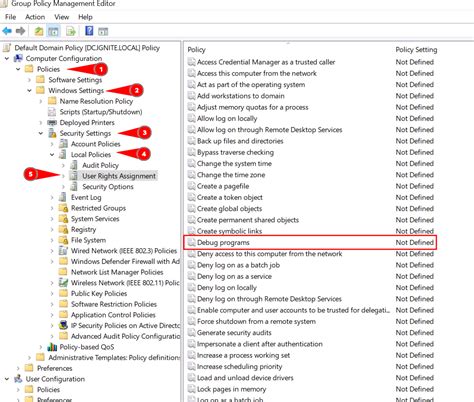Open the File menu
The height and width of the screenshot is (402, 474).
(x=10, y=17)
